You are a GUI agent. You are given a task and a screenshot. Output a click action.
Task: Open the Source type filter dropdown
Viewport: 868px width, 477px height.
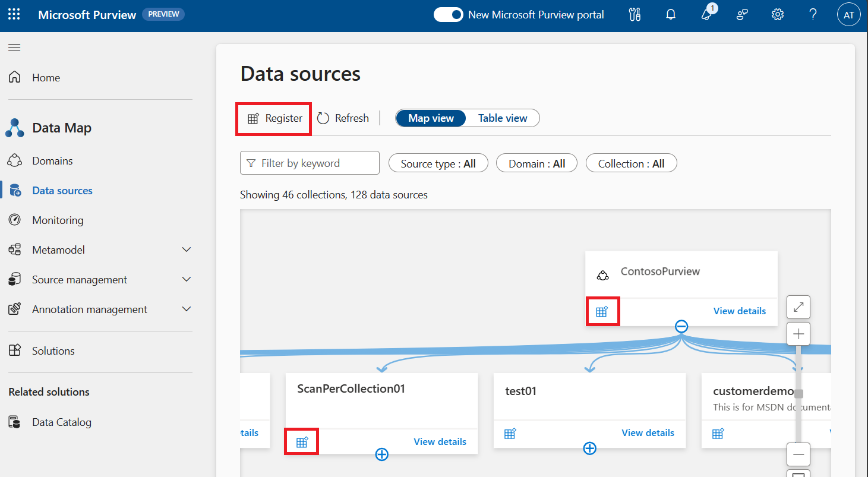tap(438, 163)
